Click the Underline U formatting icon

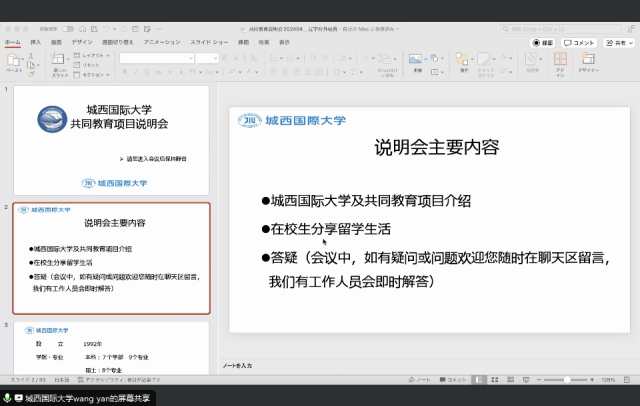147,72
